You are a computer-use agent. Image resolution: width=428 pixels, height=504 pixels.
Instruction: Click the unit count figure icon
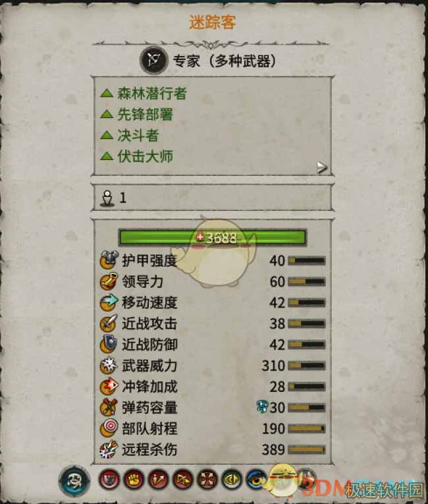pyautogui.click(x=107, y=198)
